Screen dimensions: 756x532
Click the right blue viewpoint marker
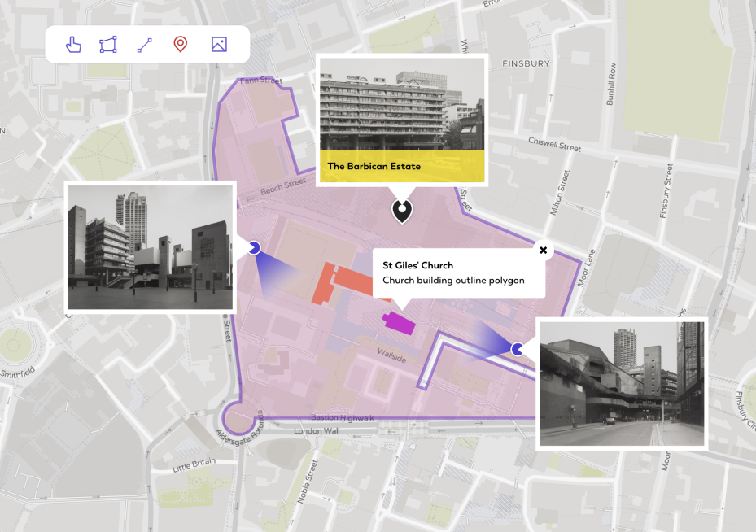[x=518, y=349]
